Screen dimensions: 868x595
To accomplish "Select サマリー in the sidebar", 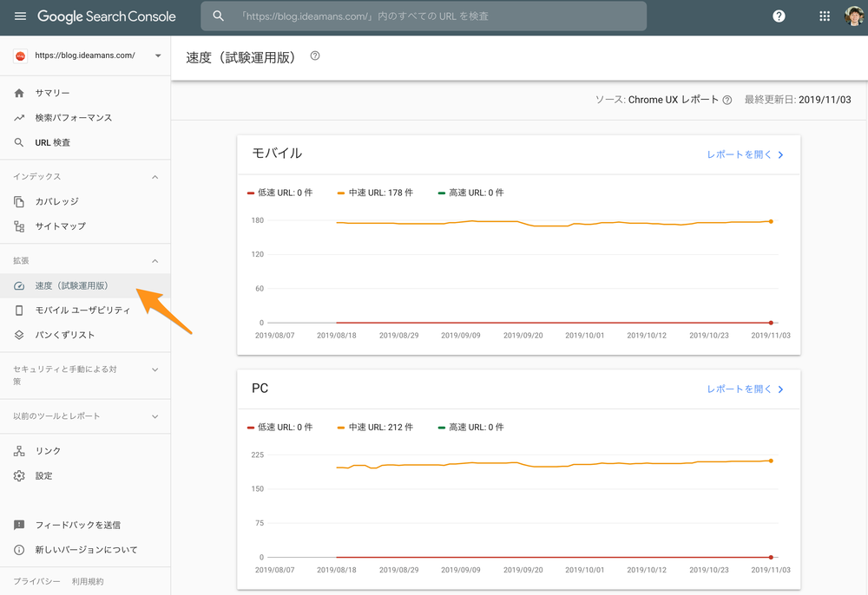I will [52, 93].
